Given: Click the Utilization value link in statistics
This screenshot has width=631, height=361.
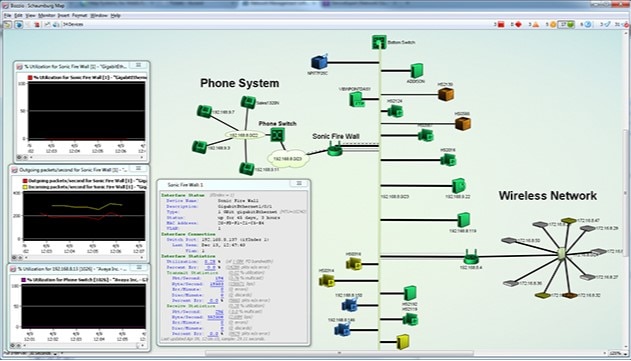Looking at the screenshot, I should pyautogui.click(x=210, y=262).
